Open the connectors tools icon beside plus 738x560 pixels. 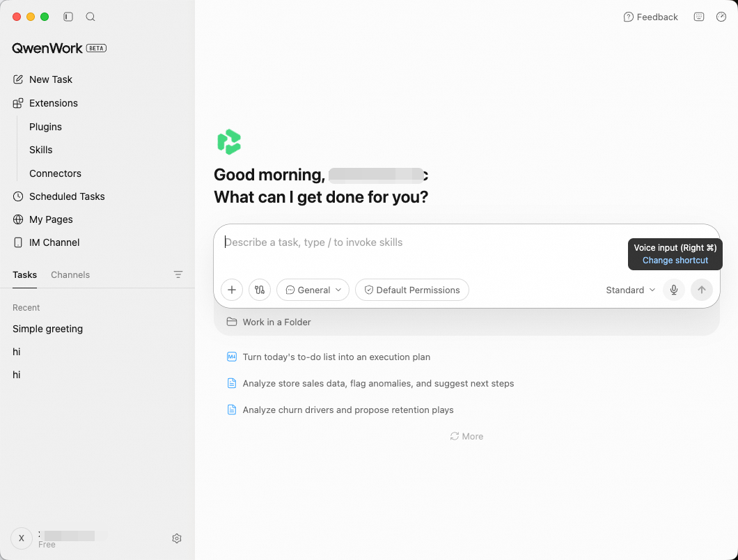tap(260, 290)
